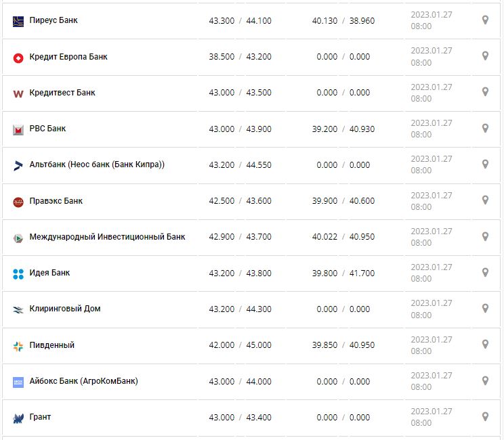This screenshot has width=504, height=440.
Task: Click the Клиринговый Дом location pin
Action: pyautogui.click(x=485, y=309)
